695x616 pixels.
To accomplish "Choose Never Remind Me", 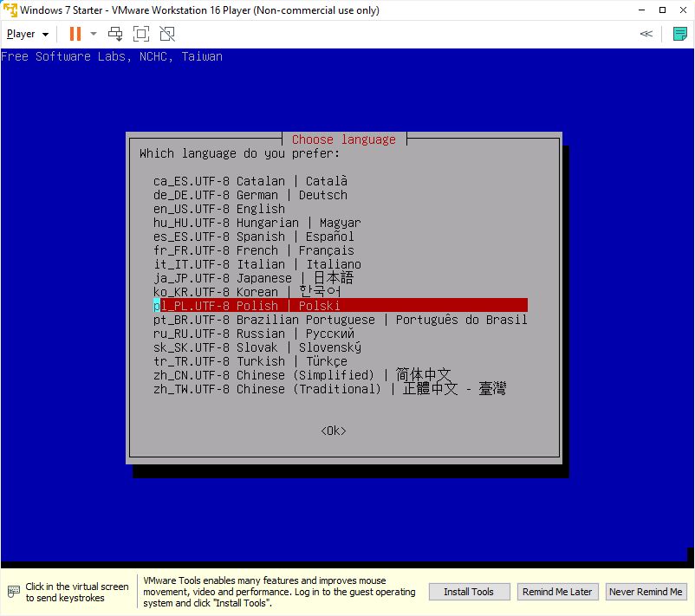I will tap(645, 592).
